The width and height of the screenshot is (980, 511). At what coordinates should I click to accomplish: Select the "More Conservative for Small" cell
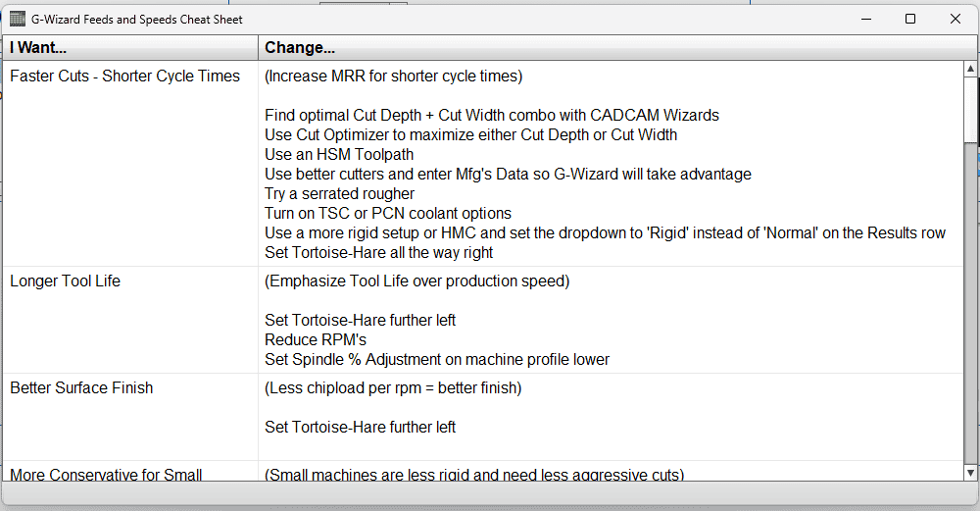pos(106,475)
